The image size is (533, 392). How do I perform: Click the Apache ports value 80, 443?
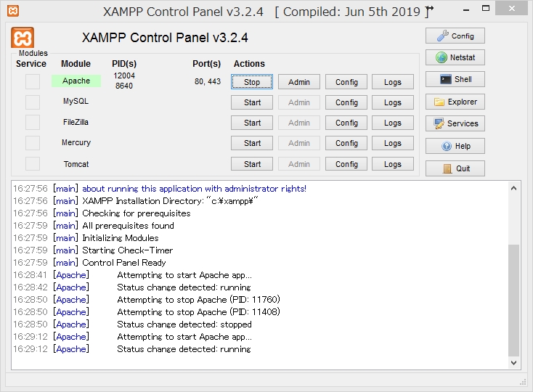point(208,81)
